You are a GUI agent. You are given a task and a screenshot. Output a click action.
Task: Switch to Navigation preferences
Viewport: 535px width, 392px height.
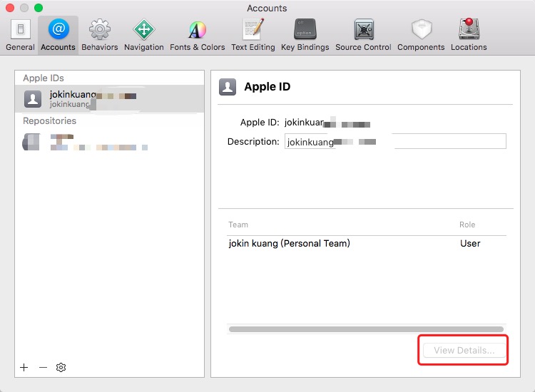tap(143, 35)
